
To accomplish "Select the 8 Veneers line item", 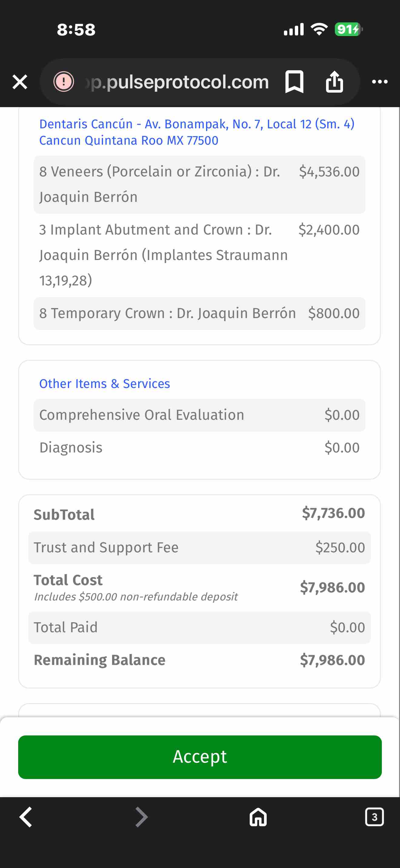I will pyautogui.click(x=199, y=184).
